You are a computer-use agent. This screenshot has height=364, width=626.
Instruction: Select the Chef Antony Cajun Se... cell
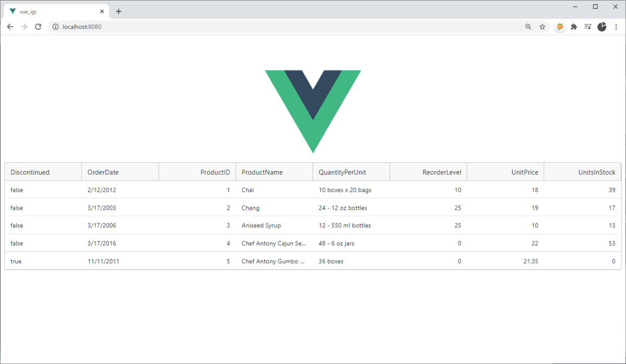click(274, 243)
